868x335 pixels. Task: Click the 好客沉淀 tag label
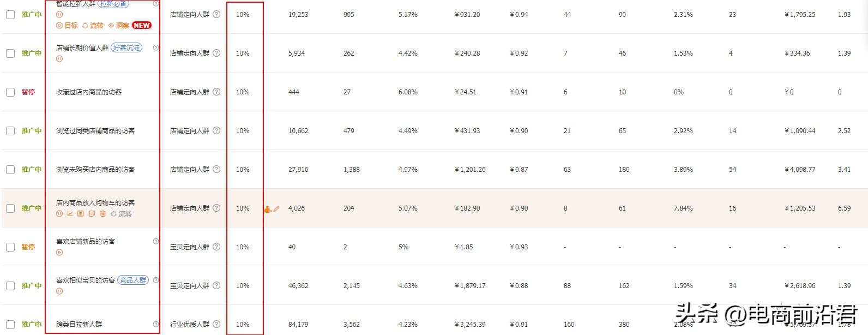pyautogui.click(x=126, y=48)
